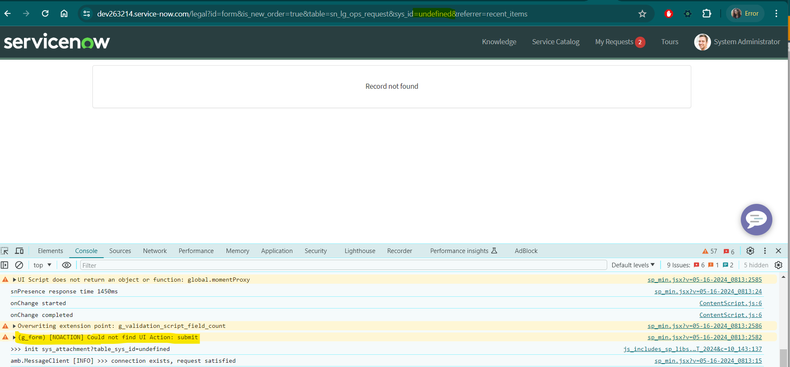Select the DevTools inspect element tool
This screenshot has width=790, height=367.
point(5,251)
